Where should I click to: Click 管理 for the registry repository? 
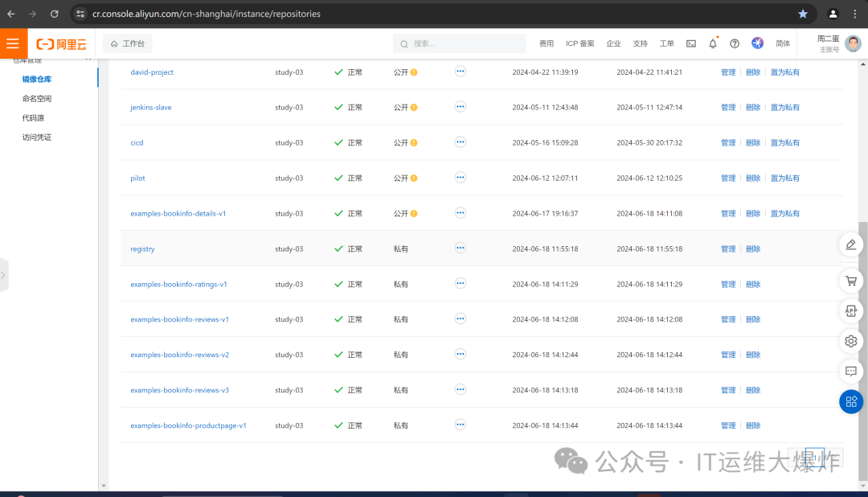click(x=728, y=249)
